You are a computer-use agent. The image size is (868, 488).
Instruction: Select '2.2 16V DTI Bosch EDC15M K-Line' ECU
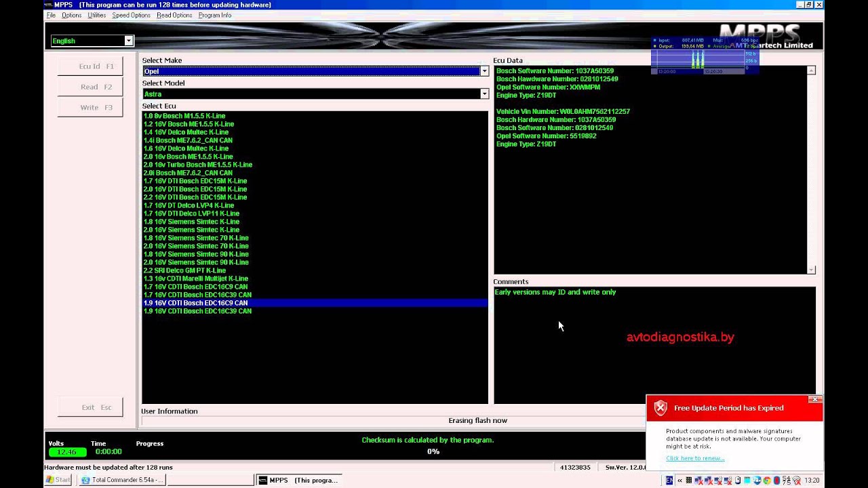pyautogui.click(x=195, y=197)
